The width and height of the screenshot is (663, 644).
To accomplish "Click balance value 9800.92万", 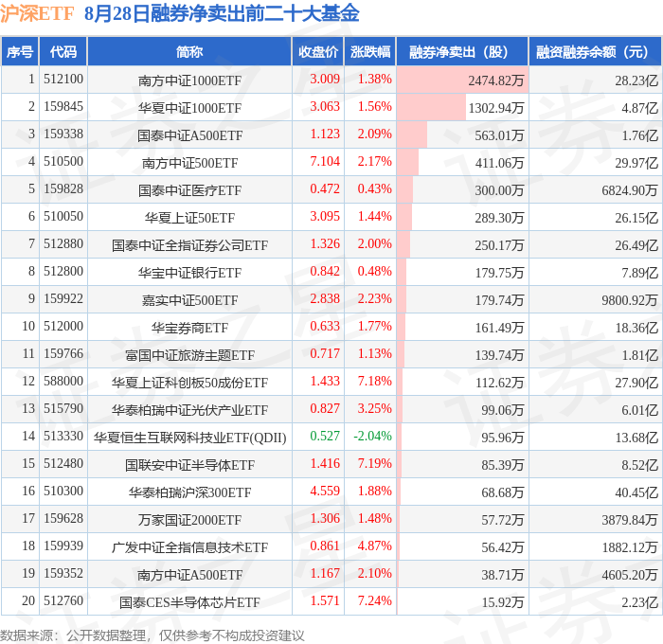I will coord(630,300).
